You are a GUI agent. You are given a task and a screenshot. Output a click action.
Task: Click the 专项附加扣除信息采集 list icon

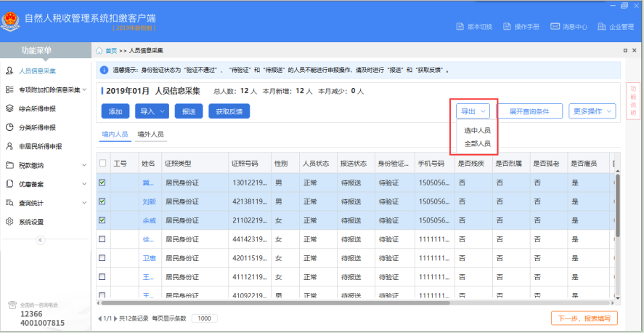coord(9,89)
